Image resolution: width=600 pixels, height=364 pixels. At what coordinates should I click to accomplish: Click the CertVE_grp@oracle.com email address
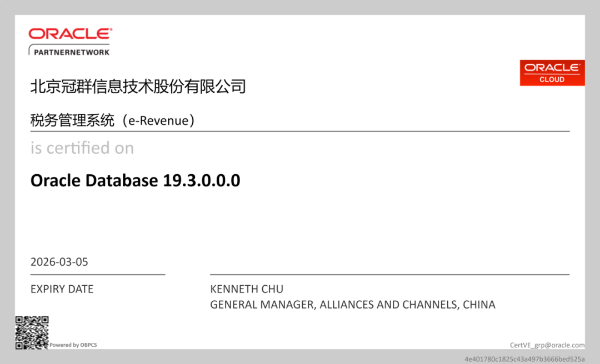pyautogui.click(x=547, y=345)
